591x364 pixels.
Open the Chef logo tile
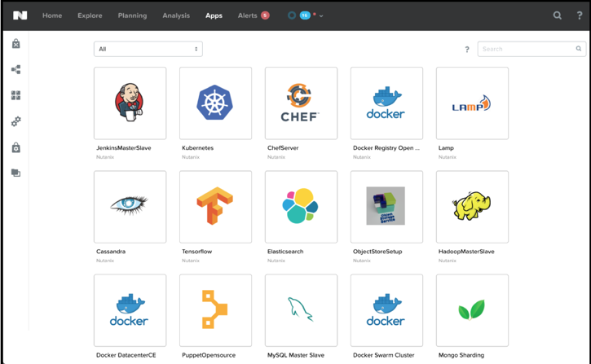pyautogui.click(x=301, y=103)
